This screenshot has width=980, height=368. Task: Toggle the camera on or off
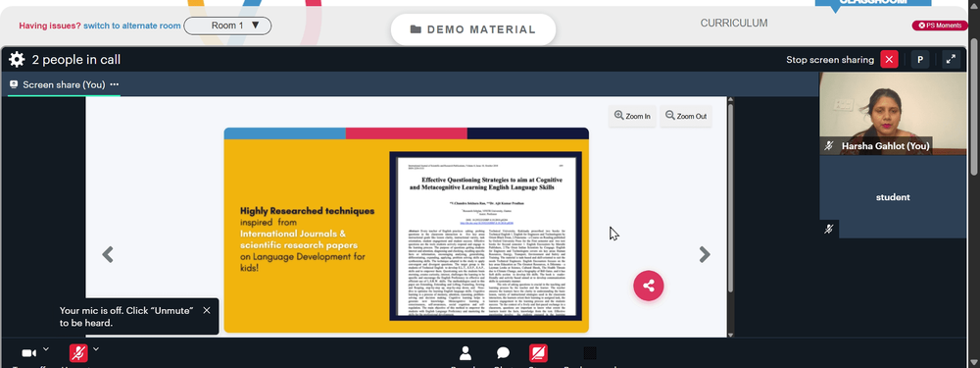tap(28, 353)
